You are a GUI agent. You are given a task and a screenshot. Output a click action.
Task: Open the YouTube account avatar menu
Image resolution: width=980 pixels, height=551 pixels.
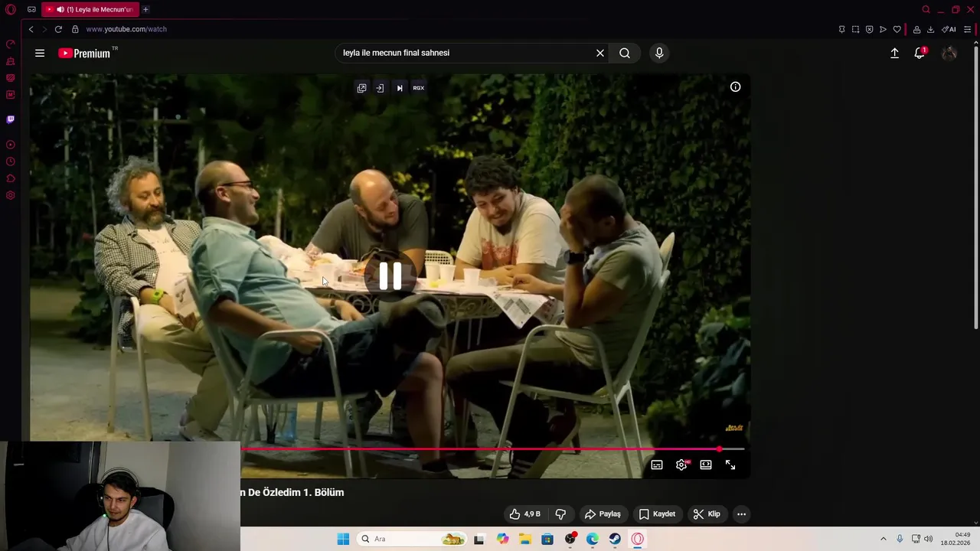tap(949, 53)
